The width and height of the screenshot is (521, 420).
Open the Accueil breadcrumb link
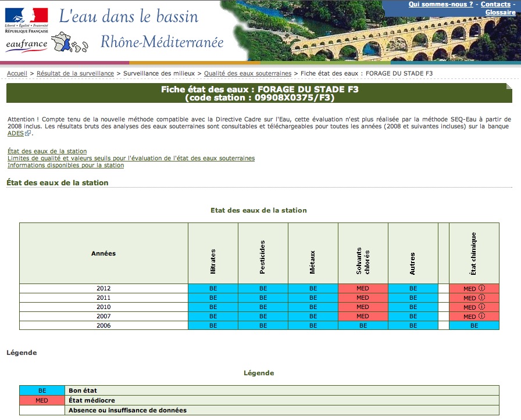(x=17, y=73)
